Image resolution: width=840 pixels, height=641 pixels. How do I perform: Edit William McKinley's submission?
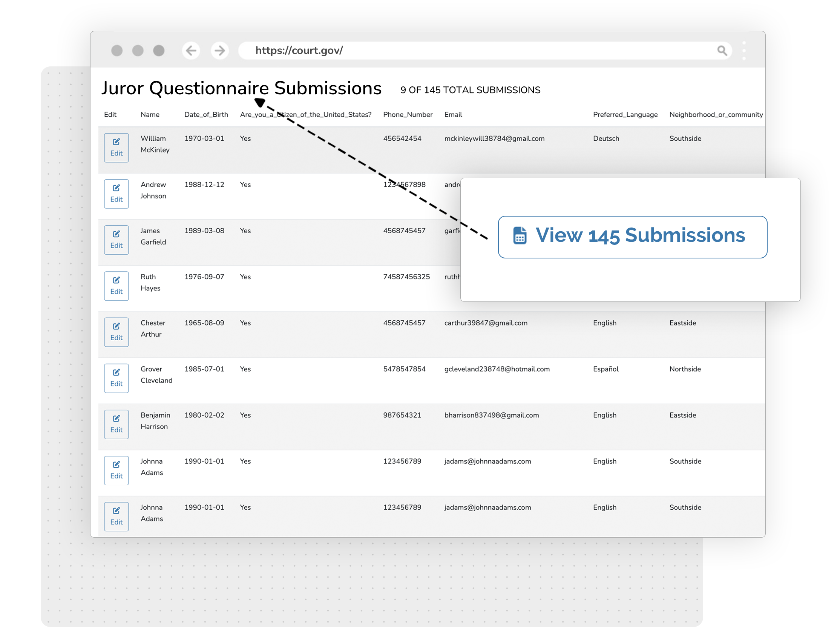pyautogui.click(x=116, y=148)
